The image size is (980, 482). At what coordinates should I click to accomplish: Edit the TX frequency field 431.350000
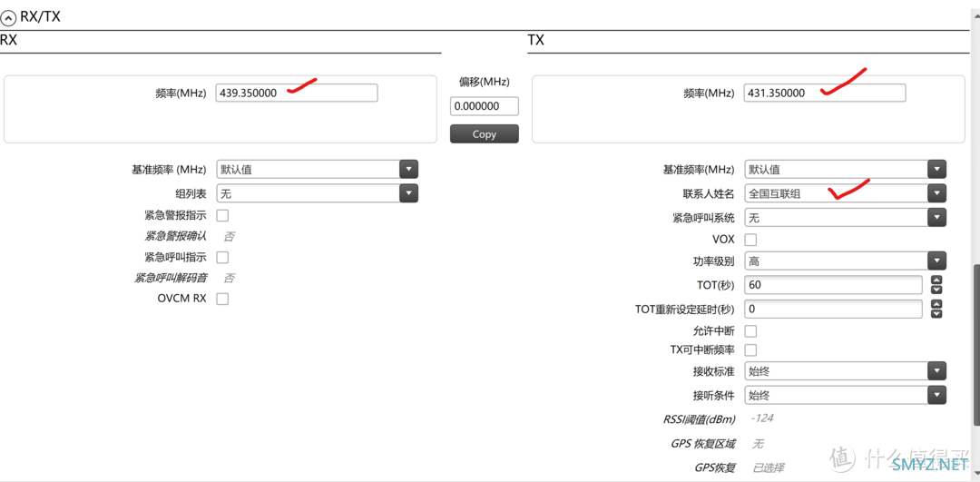pyautogui.click(x=825, y=93)
